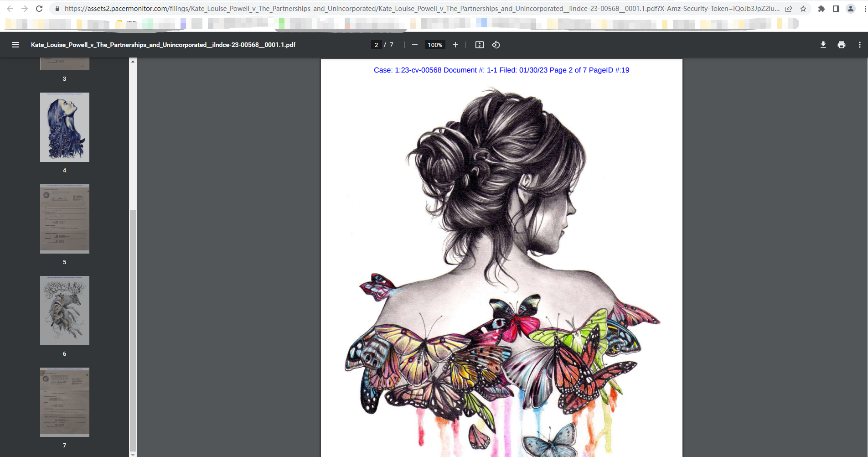Open the page 6 deer artwork thumbnail
The height and width of the screenshot is (457, 868).
pos(65,311)
